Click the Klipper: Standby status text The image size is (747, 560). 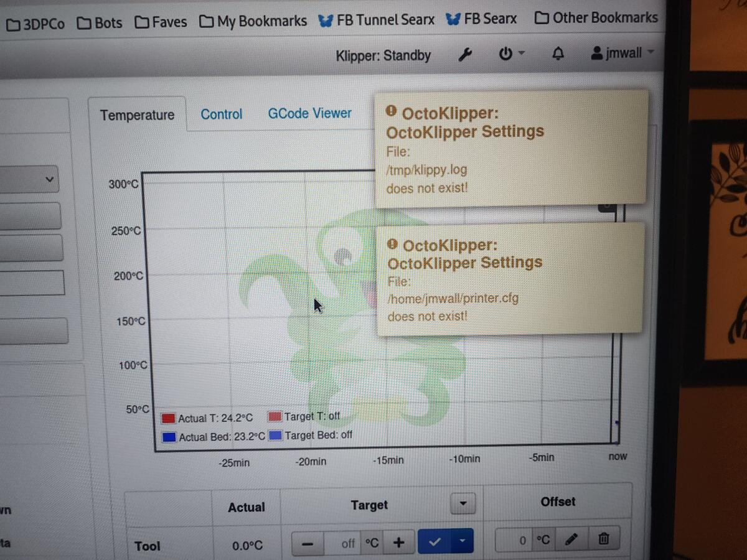pos(383,56)
